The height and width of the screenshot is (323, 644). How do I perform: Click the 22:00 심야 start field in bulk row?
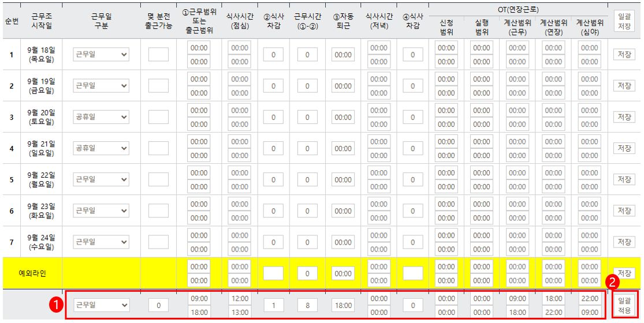point(589,299)
